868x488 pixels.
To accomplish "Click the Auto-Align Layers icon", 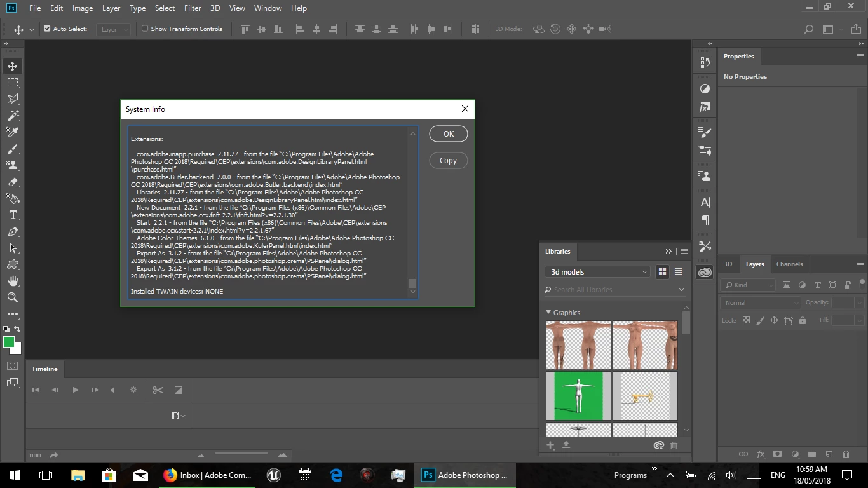I will (x=475, y=29).
